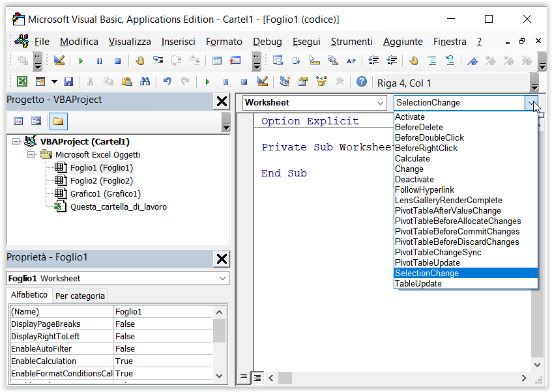The height and width of the screenshot is (392, 552).
Task: Outdent the selected code lines
Action: click(x=392, y=61)
